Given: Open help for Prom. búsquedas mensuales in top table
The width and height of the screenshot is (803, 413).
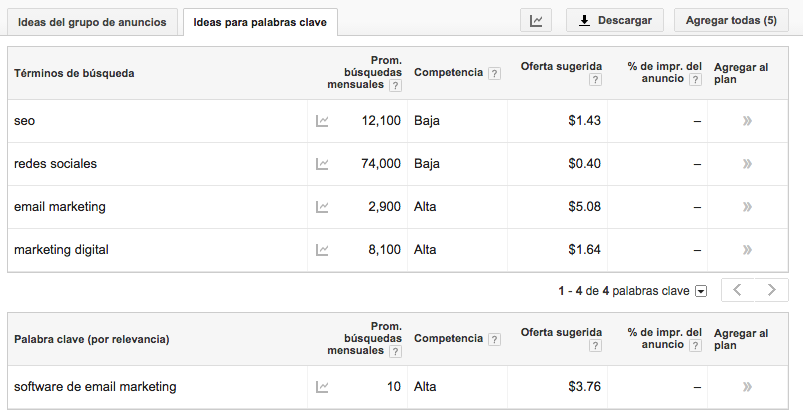Looking at the screenshot, I should click(395, 86).
